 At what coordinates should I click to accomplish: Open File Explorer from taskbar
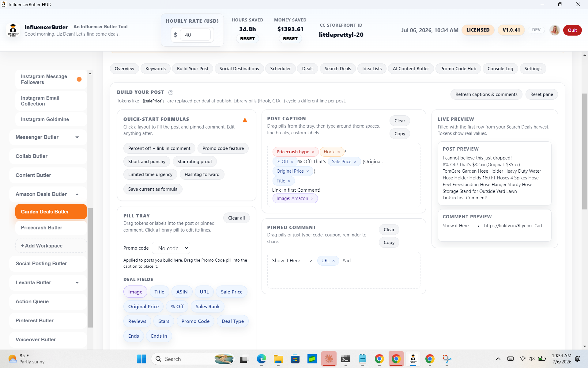pyautogui.click(x=278, y=359)
